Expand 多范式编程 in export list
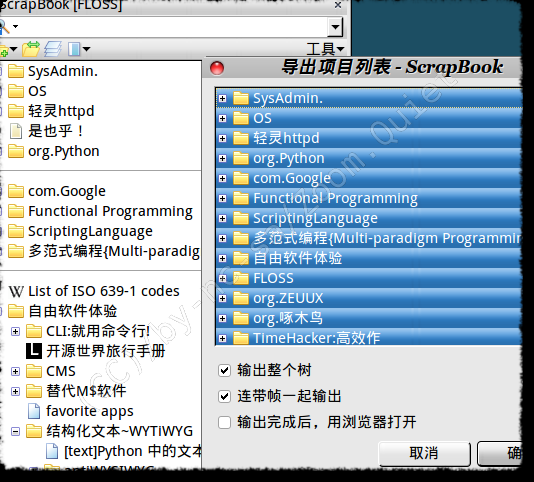This screenshot has width=534, height=482. point(223,238)
